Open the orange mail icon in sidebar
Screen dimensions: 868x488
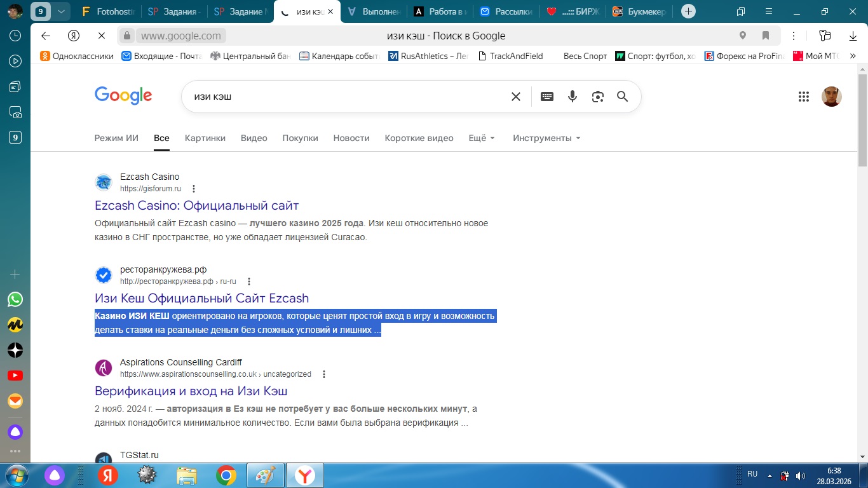[x=15, y=401]
